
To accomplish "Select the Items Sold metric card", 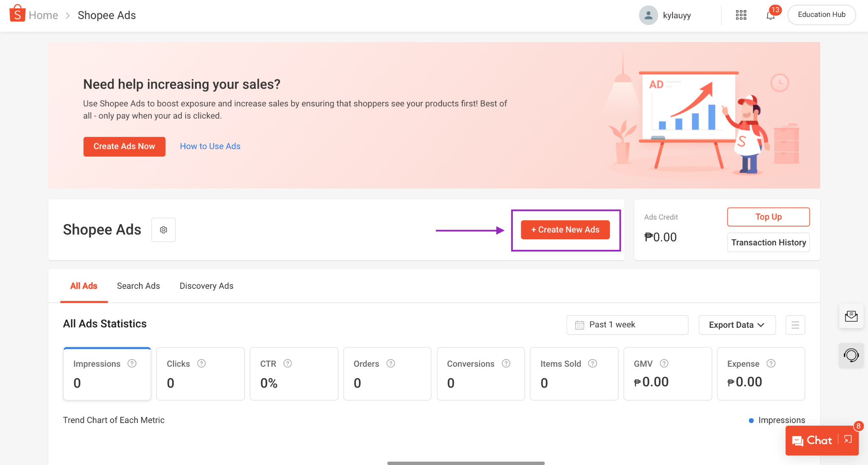I will tap(574, 374).
